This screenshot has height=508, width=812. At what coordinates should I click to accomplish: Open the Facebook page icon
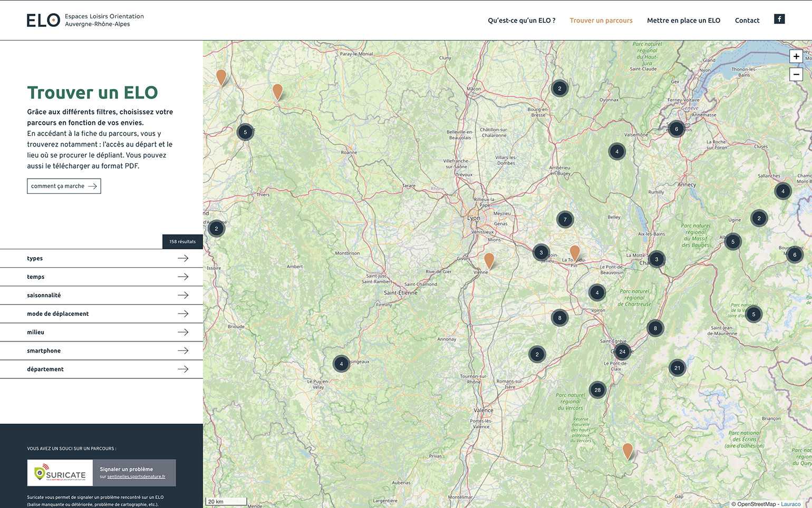779,19
